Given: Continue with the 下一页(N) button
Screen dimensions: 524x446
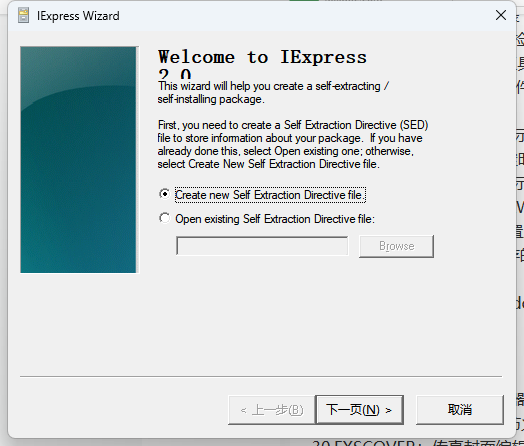Looking at the screenshot, I should (359, 410).
